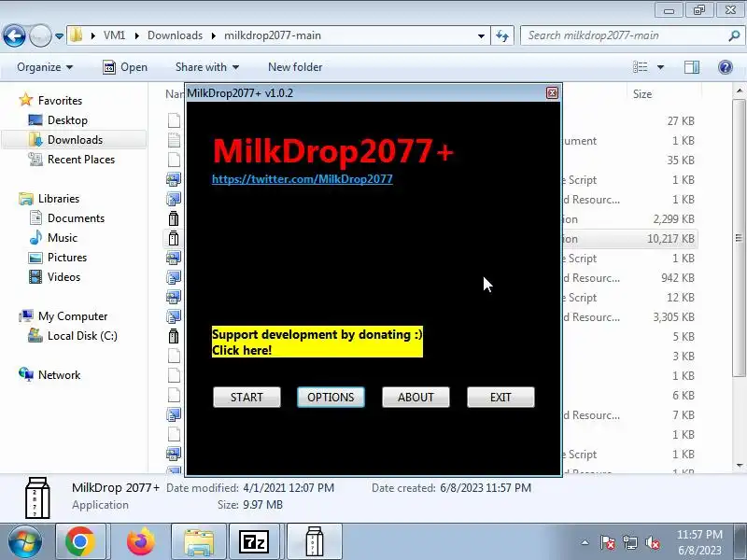747x560 pixels.
Task: Open 7-Zip from taskbar
Action: point(255,542)
